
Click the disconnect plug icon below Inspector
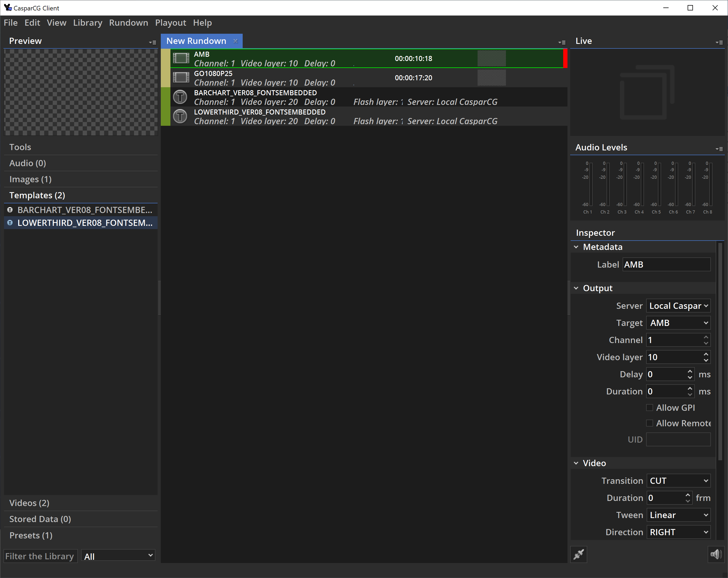click(578, 554)
